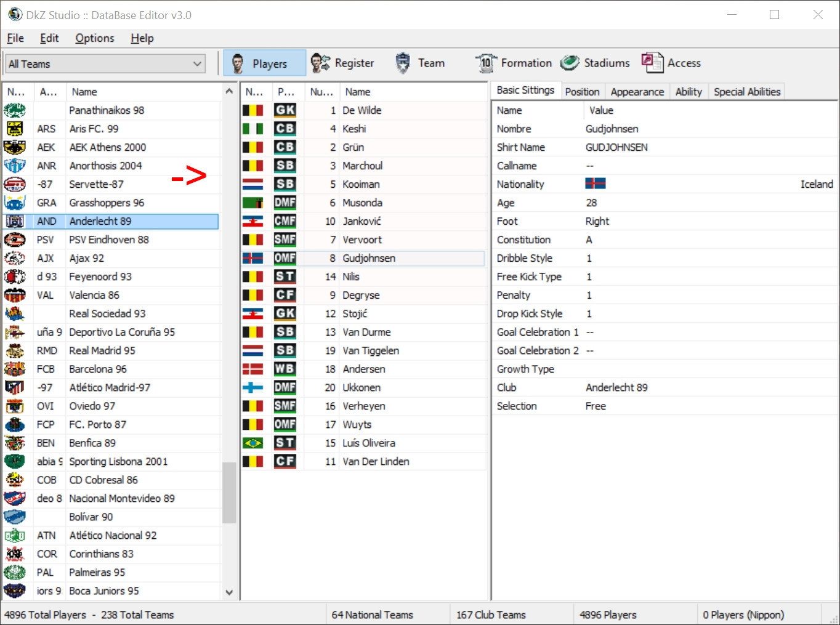Click the Grasshoppers 96 crest icon
Viewport: 840px width, 625px height.
(x=15, y=203)
